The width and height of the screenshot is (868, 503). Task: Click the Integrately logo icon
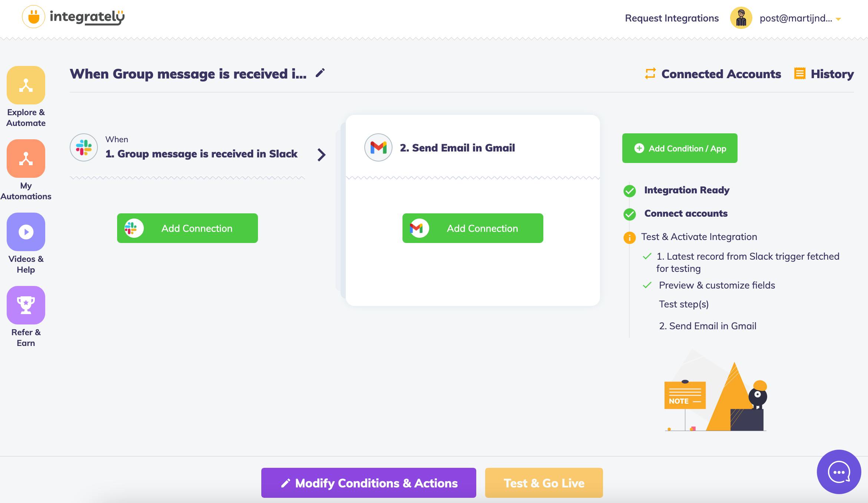(33, 17)
